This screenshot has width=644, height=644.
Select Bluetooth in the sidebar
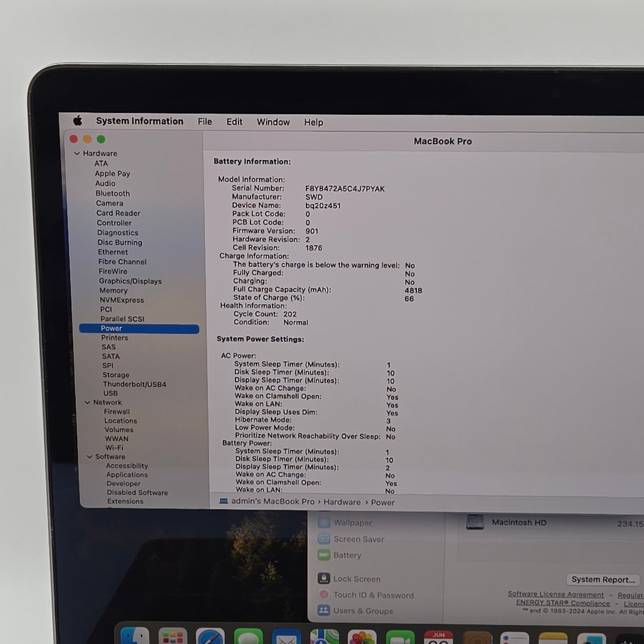coord(113,193)
